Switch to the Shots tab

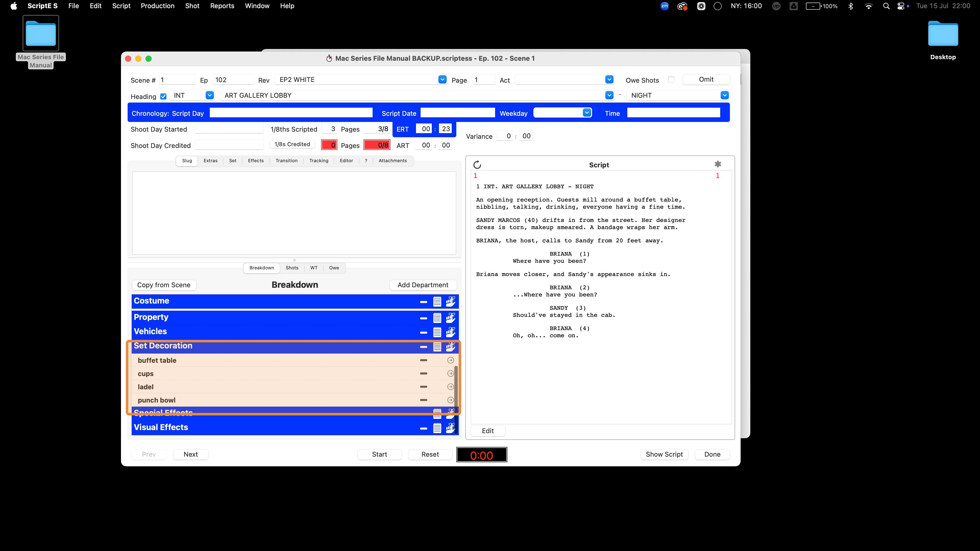pyautogui.click(x=292, y=268)
